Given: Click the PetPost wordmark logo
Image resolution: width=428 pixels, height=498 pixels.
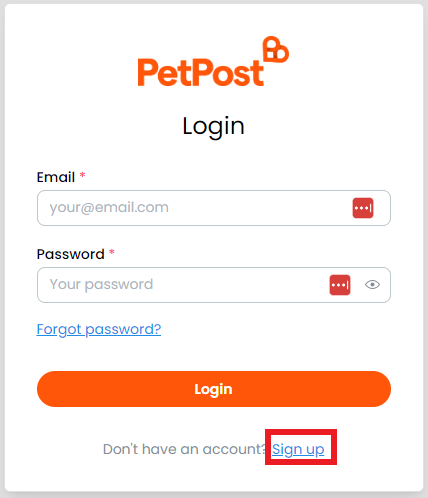Looking at the screenshot, I should coord(213,62).
